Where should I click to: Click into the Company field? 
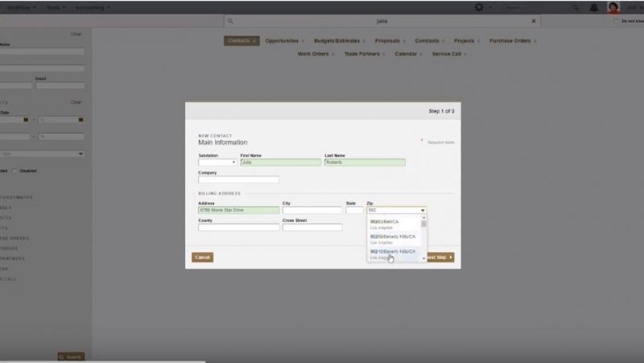coord(238,179)
